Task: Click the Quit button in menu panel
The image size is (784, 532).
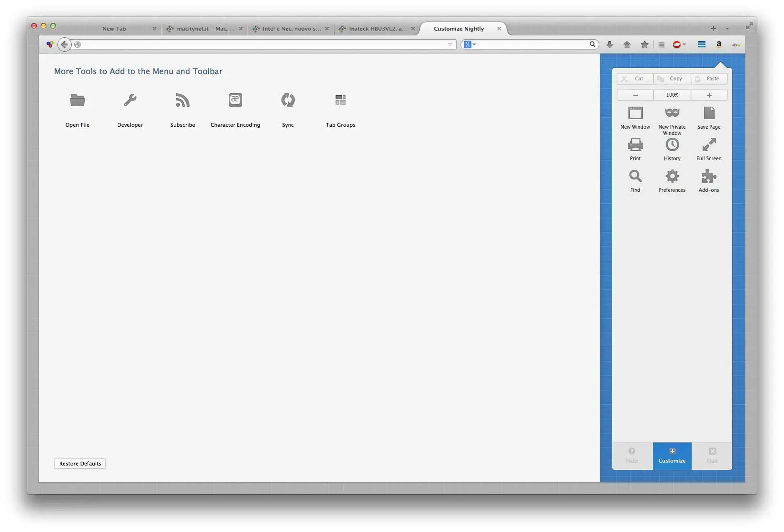Action: coord(712,456)
